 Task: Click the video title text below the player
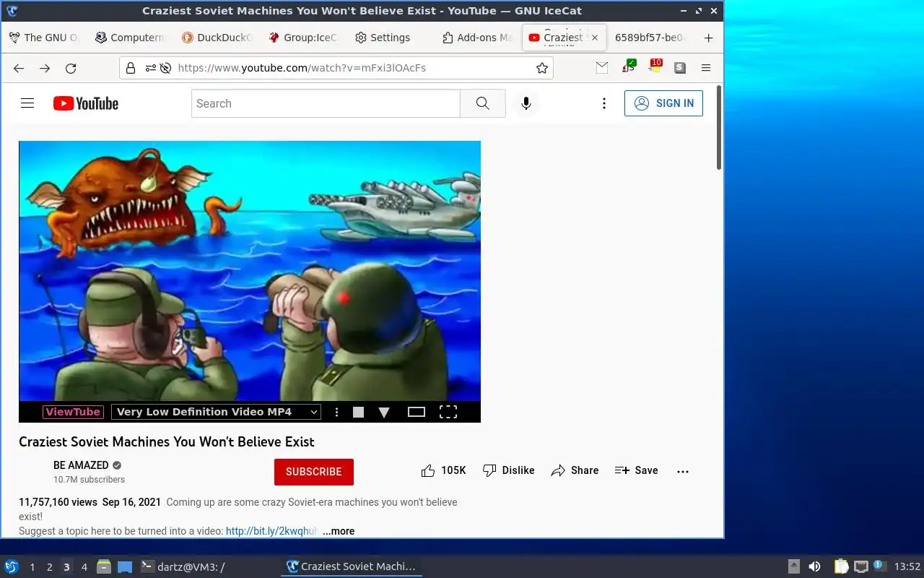point(167,441)
